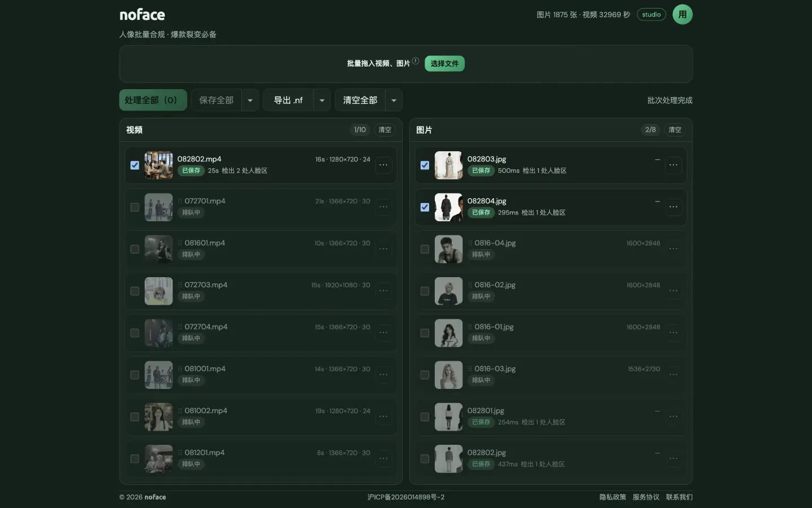The width and height of the screenshot is (812, 508).
Task: Click the 1/10 counter in 视频 panel
Action: [x=360, y=130]
